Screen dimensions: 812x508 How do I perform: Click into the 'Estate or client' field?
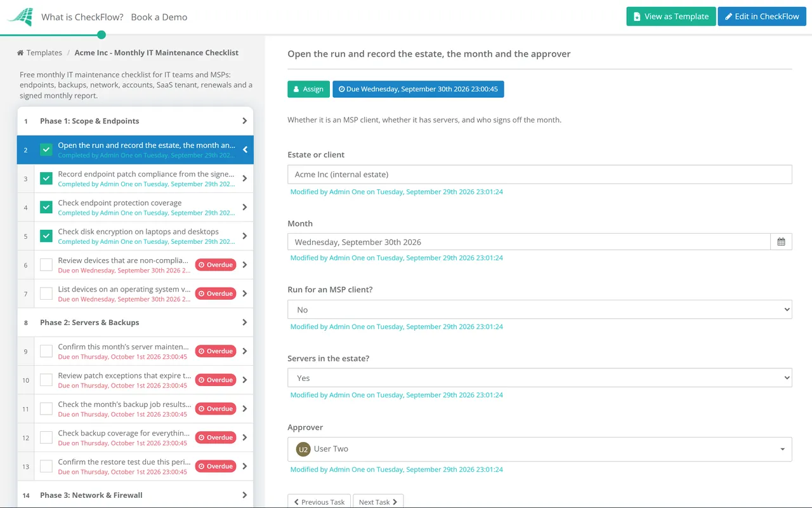[539, 175]
